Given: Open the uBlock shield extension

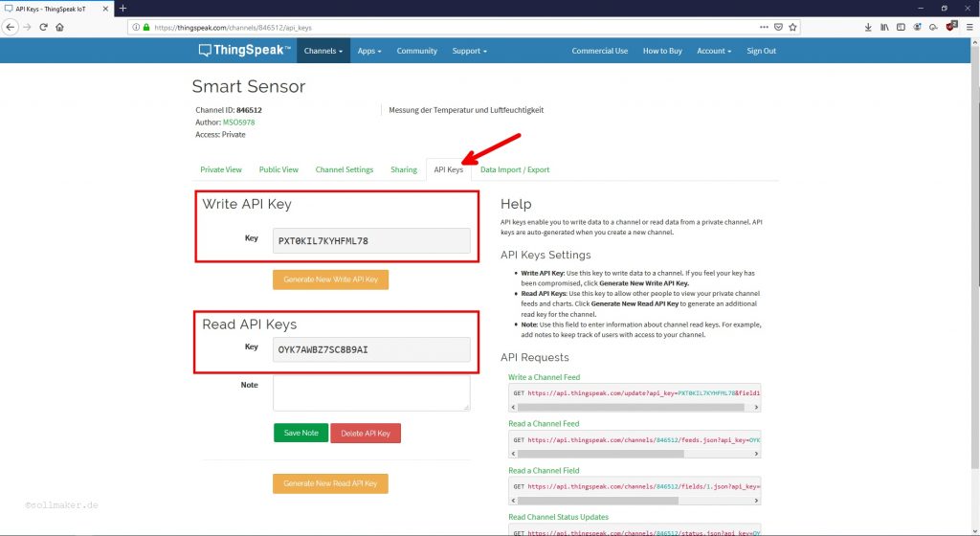Looking at the screenshot, I should [x=951, y=26].
